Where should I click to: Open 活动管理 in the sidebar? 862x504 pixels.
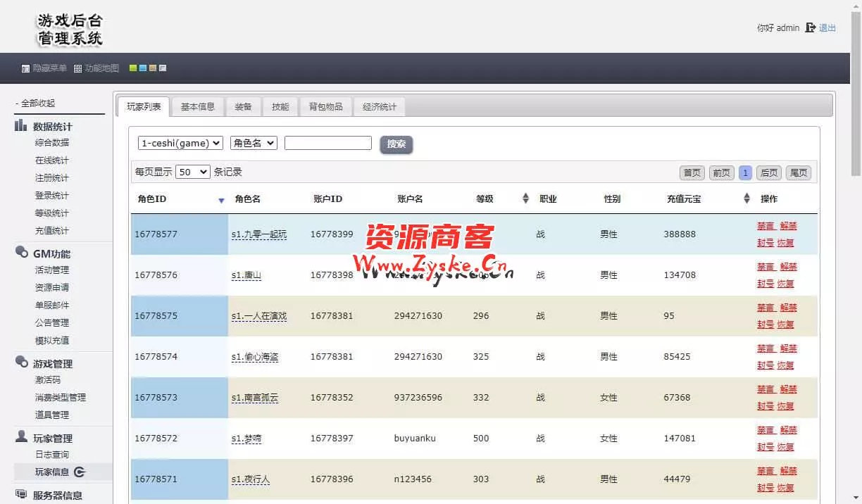(x=52, y=270)
